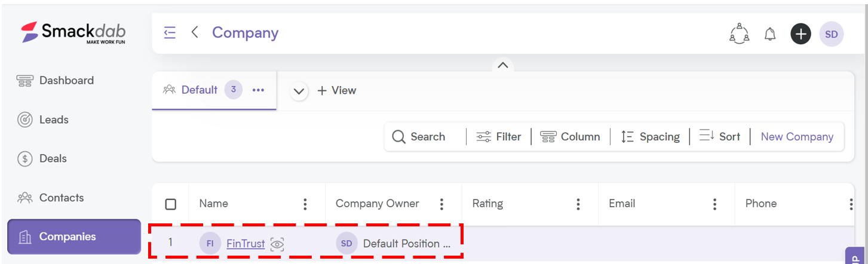
Task: Preview FinTrust with the eye icon
Action: 277,244
